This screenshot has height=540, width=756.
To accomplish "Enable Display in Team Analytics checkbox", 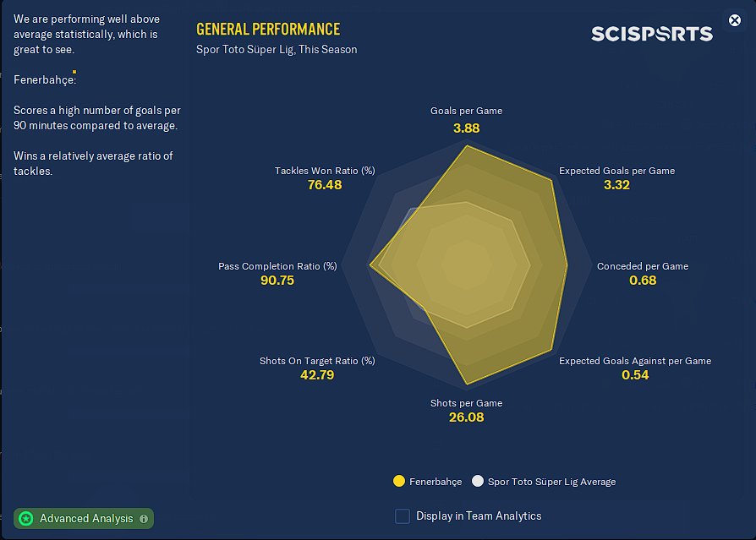I will coord(403,515).
